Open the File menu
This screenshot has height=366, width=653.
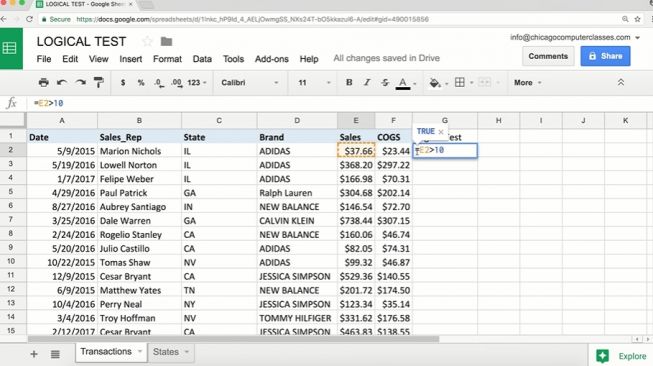[x=44, y=59]
